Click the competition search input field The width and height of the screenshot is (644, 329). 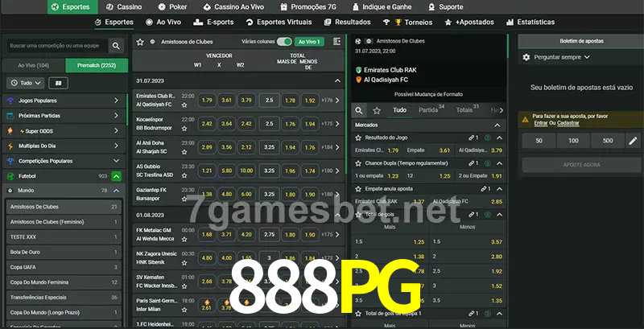(x=57, y=46)
